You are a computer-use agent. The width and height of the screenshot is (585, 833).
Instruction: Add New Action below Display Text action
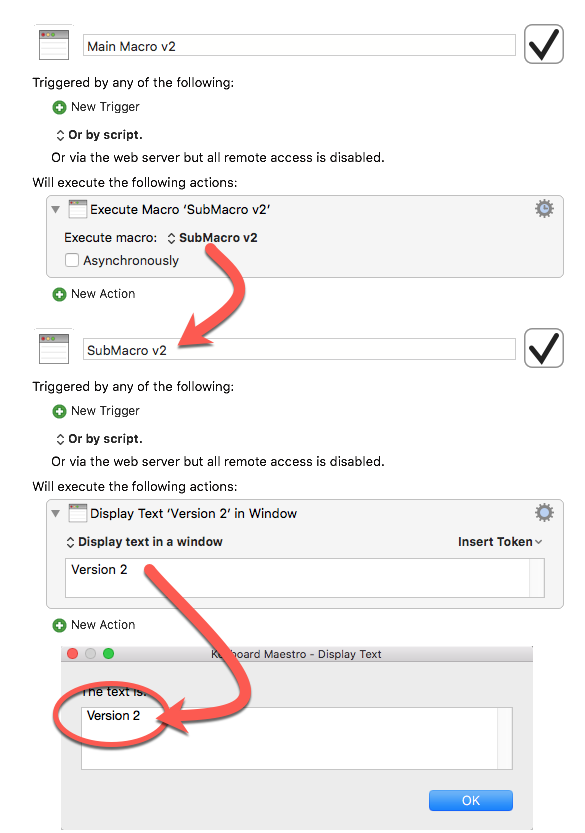pyautogui.click(x=94, y=625)
